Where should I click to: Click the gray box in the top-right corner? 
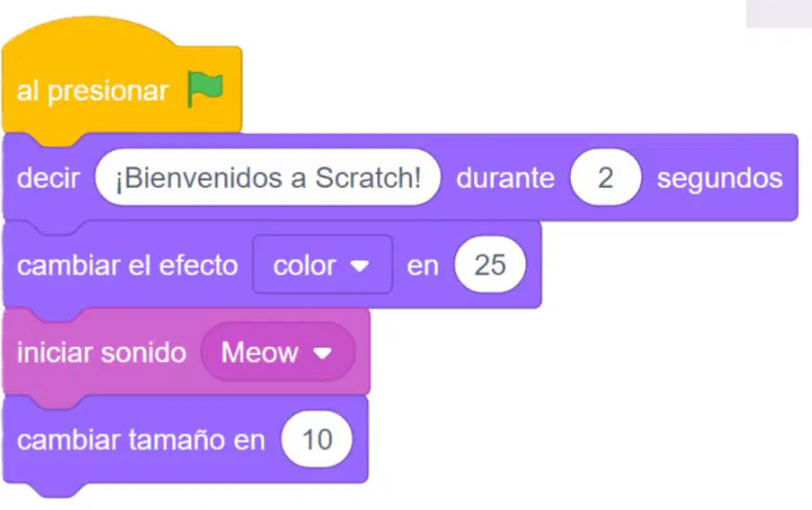778,13
